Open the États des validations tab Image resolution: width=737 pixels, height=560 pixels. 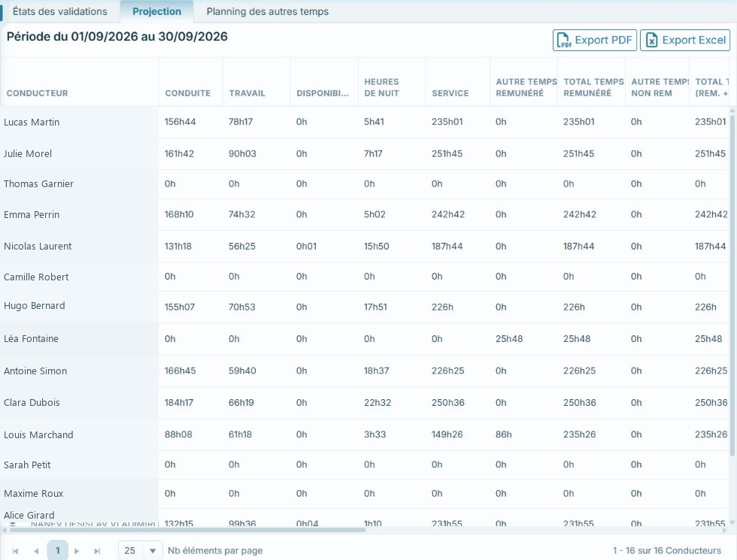(59, 11)
